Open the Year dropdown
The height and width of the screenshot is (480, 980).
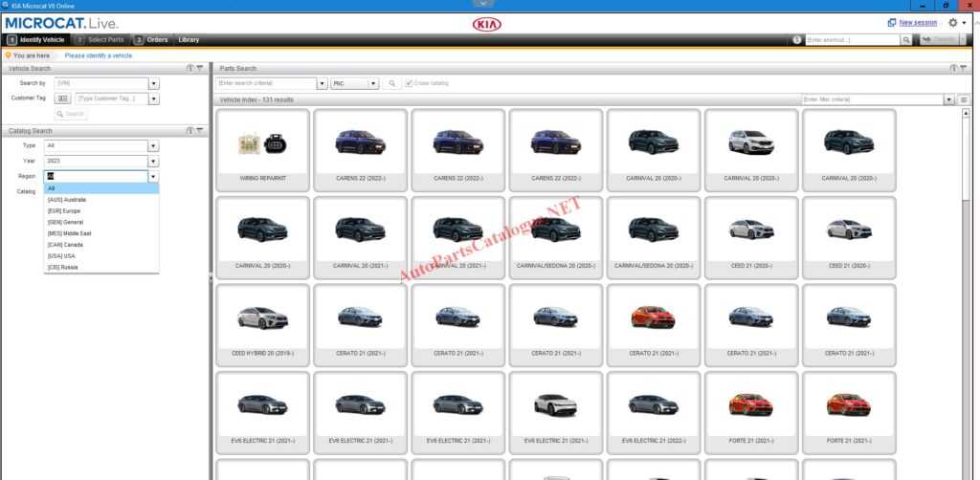(153, 161)
